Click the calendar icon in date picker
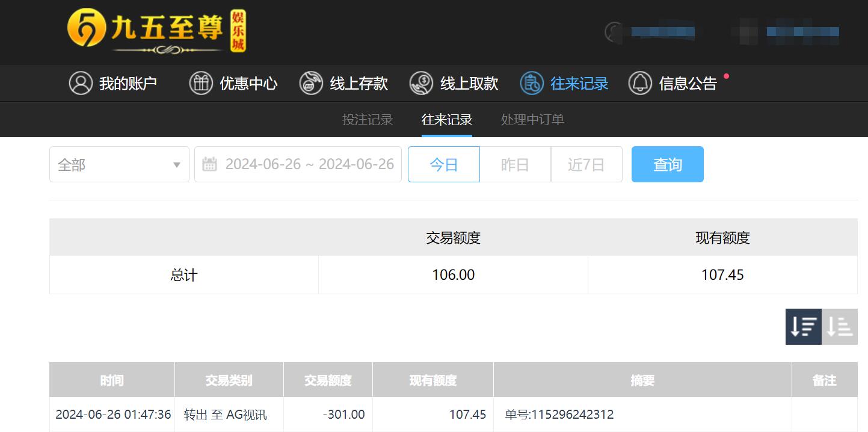The width and height of the screenshot is (868, 432). pos(209,164)
